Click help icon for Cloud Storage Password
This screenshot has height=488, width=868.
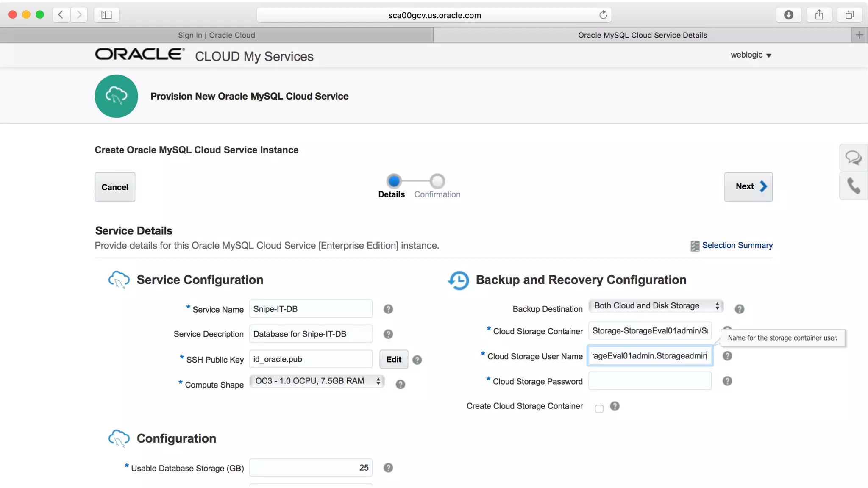pos(727,381)
